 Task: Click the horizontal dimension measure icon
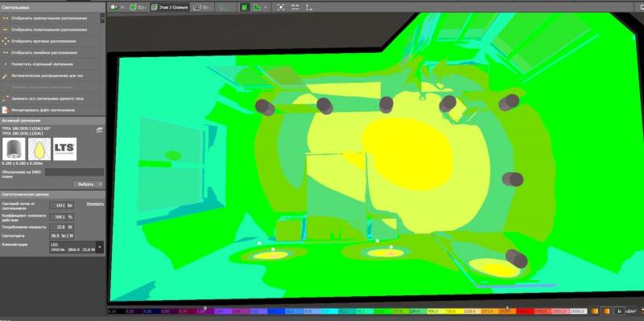pyautogui.click(x=295, y=7)
